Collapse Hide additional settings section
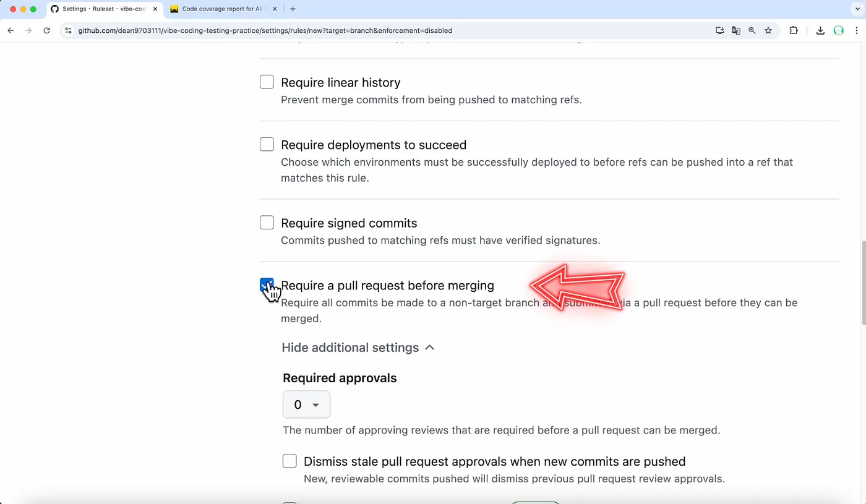Screen dimensions: 866x504 point(358,348)
